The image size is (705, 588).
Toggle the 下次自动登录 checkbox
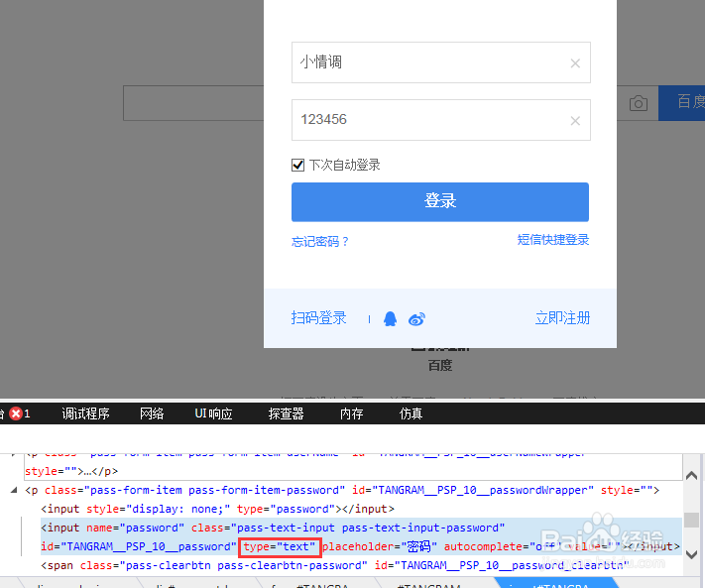coord(297,165)
